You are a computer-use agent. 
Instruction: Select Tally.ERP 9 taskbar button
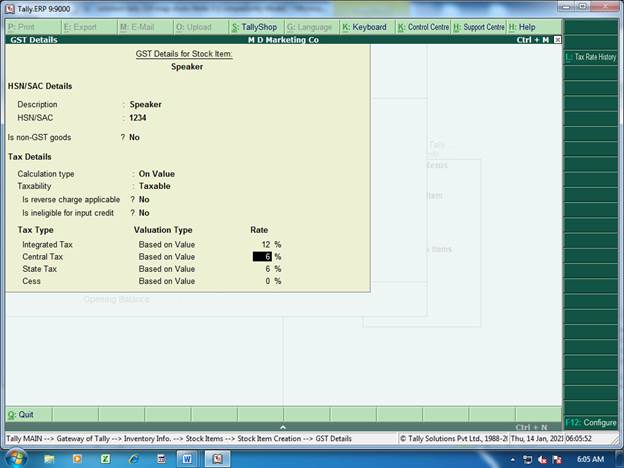tap(217, 459)
